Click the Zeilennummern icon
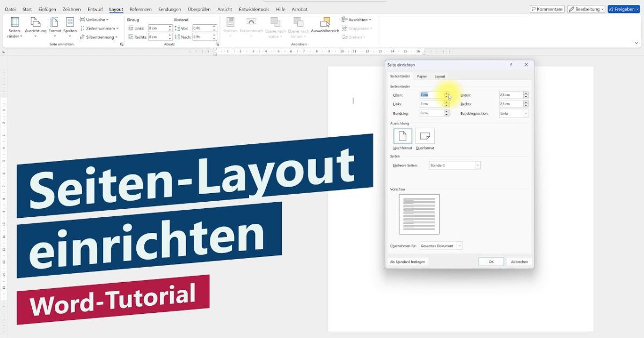 pyautogui.click(x=99, y=28)
